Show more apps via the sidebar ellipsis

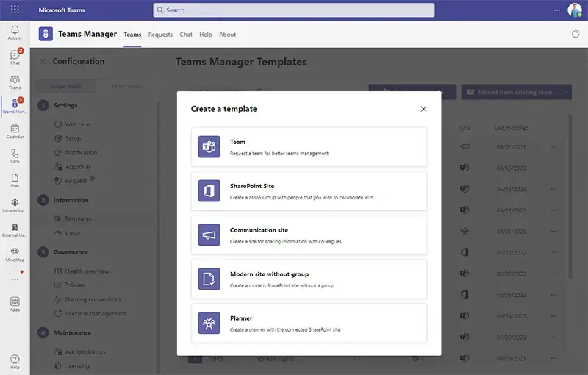(15, 279)
